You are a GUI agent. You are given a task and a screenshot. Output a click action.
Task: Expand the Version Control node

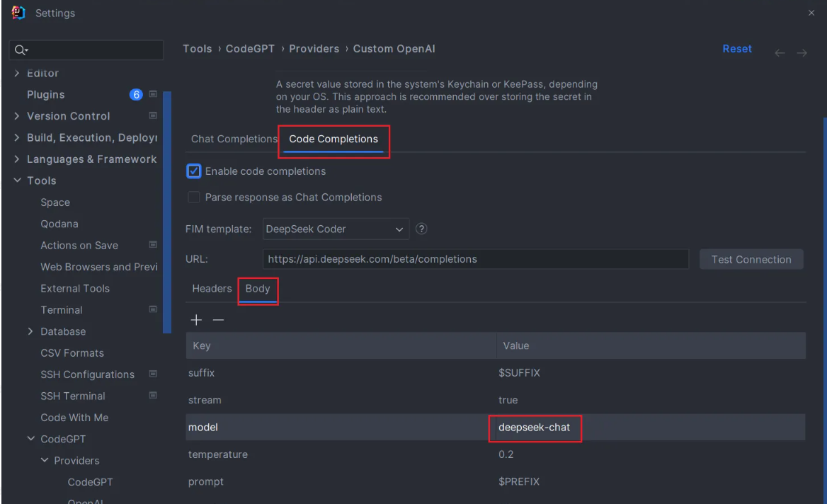coord(17,116)
